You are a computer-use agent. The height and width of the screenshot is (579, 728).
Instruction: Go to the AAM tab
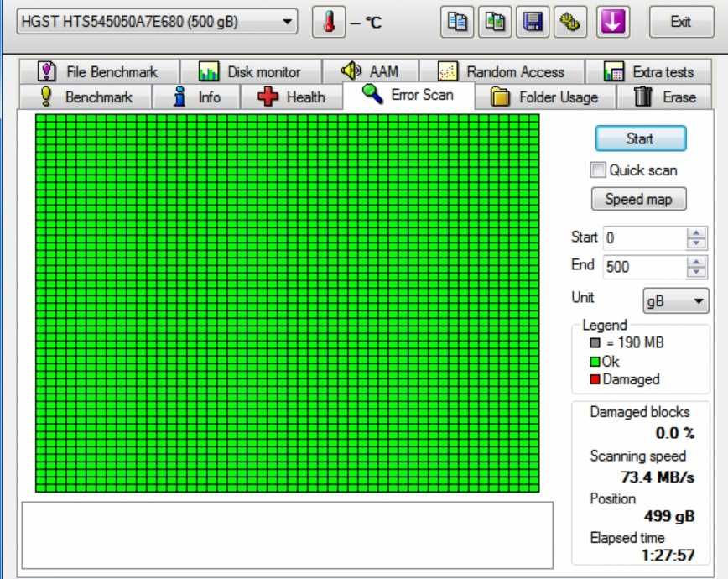(x=371, y=72)
